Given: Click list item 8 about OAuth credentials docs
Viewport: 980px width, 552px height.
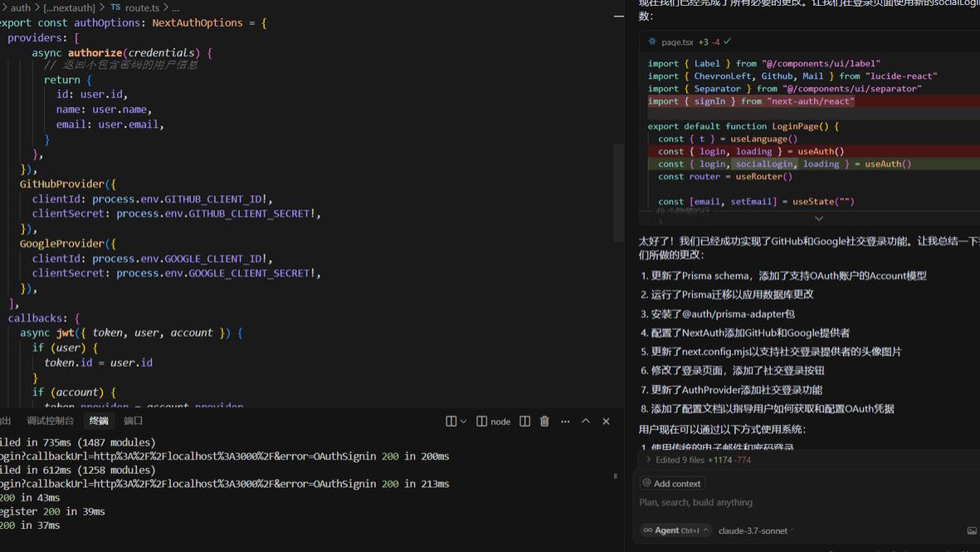Looking at the screenshot, I should (x=767, y=408).
